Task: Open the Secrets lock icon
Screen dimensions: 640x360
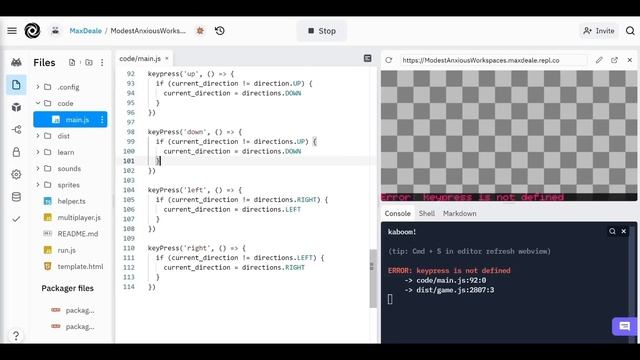Action: [x=16, y=152]
